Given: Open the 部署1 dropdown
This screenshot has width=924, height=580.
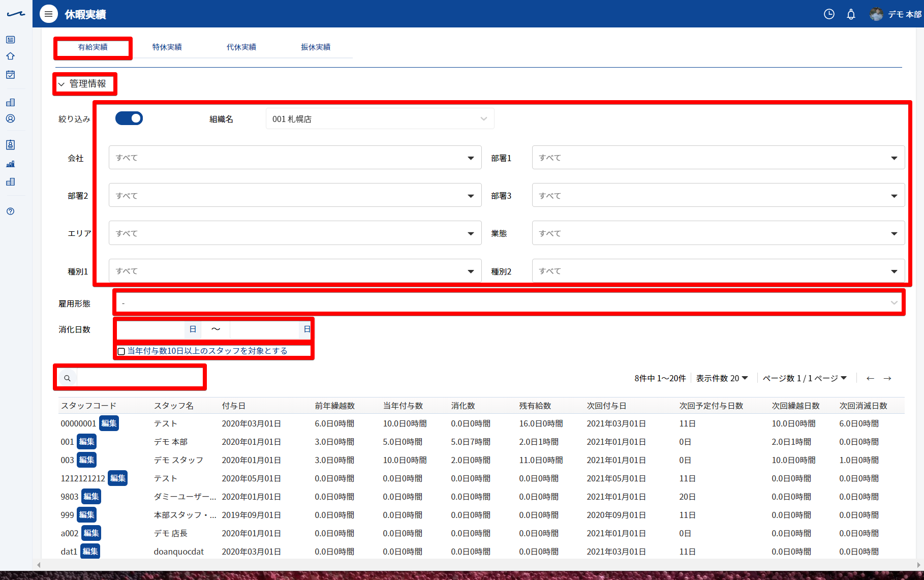Looking at the screenshot, I should 718,158.
